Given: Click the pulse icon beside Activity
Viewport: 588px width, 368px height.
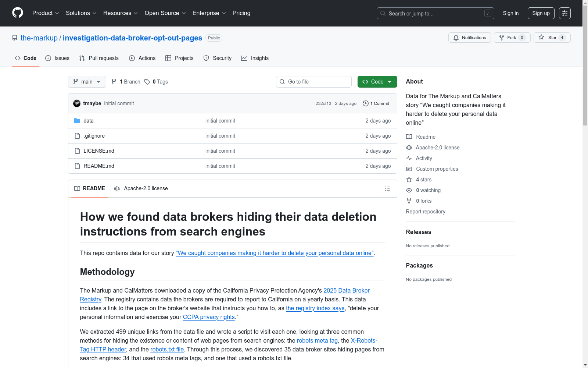Looking at the screenshot, I should [409, 158].
